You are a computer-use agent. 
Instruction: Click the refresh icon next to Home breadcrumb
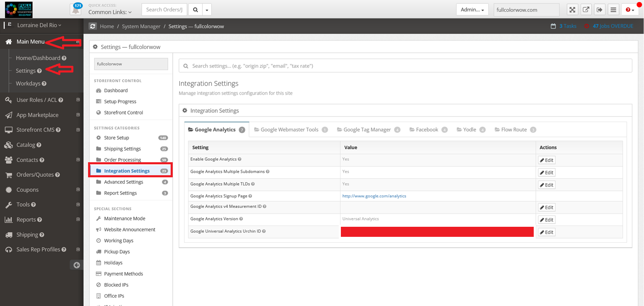93,26
